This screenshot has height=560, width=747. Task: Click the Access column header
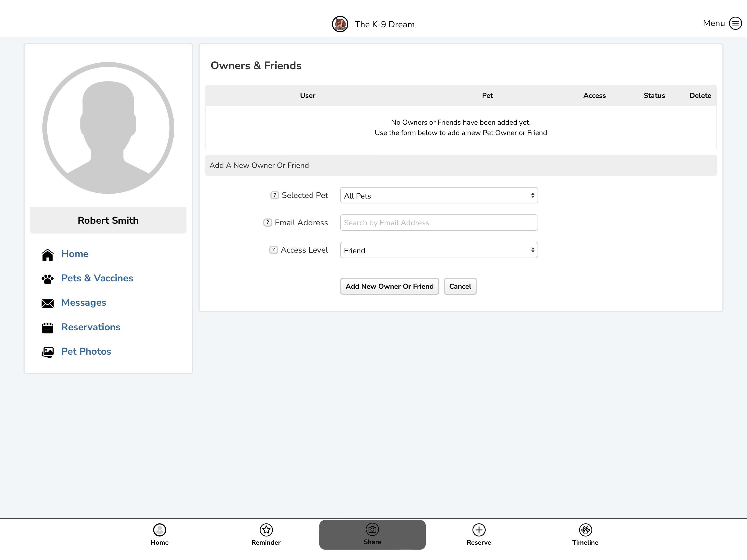594,96
